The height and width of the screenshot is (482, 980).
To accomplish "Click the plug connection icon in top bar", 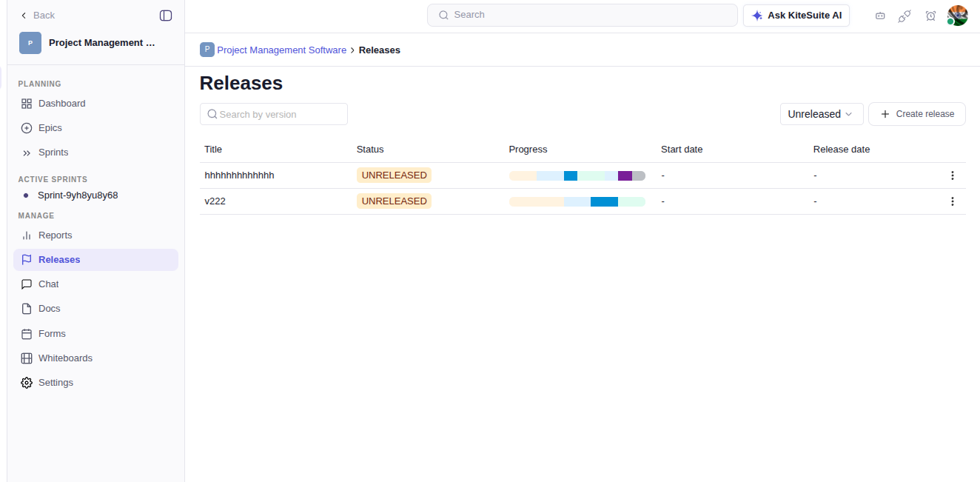I will coord(905,16).
